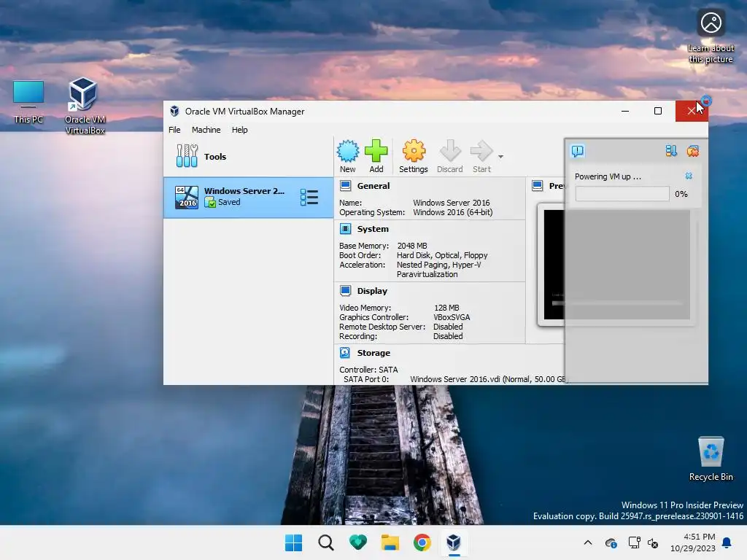Click the Preview section icon
Image resolution: width=747 pixels, height=560 pixels.
click(x=538, y=186)
